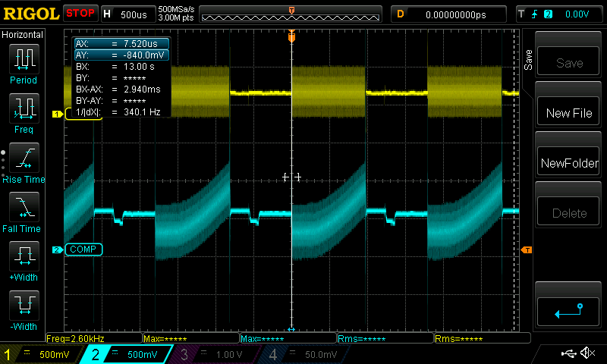This screenshot has width=607, height=364.
Task: Click the 1/|dX| = 340.1 Hz row
Action: 121,112
